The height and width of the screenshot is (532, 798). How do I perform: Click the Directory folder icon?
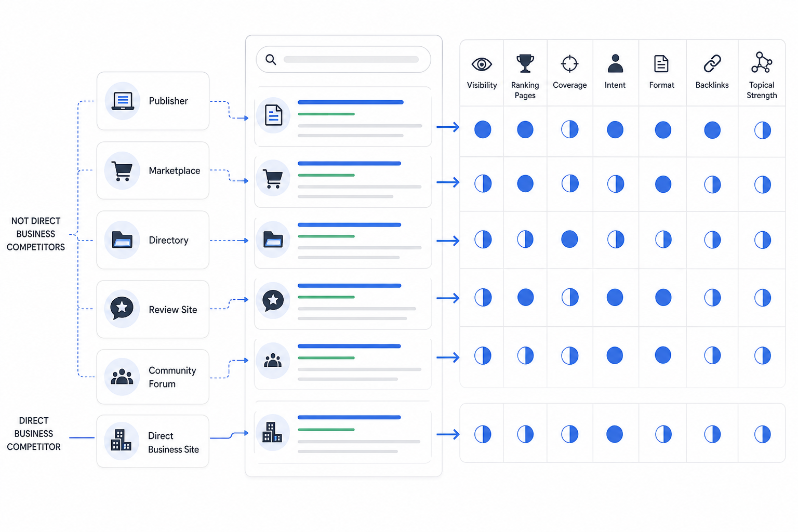[122, 240]
